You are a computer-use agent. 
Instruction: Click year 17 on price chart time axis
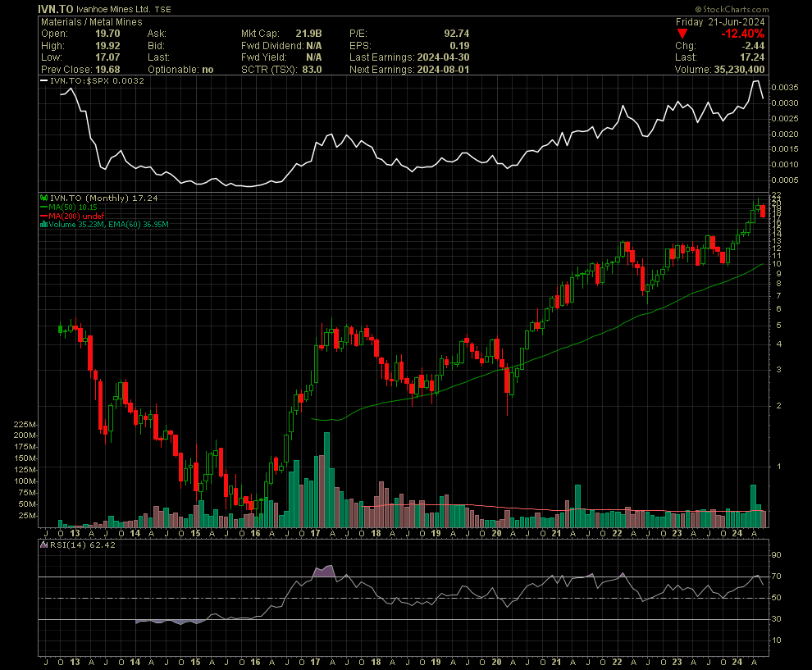[x=316, y=533]
